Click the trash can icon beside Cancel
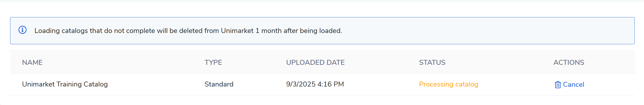 coord(558,84)
